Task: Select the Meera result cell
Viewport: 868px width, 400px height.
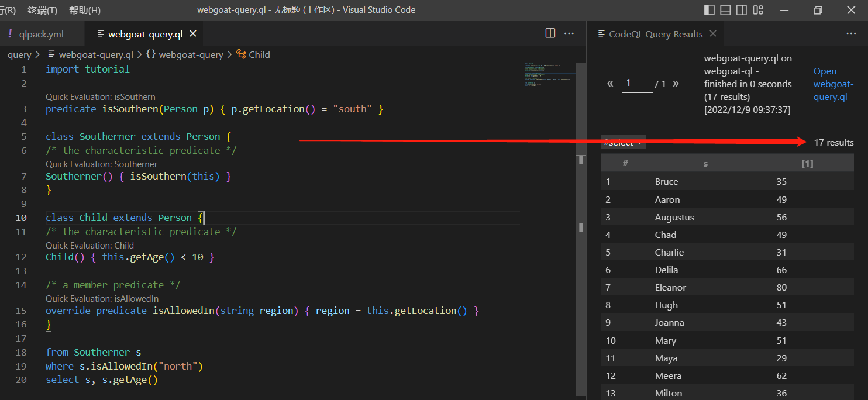Action: (668, 375)
